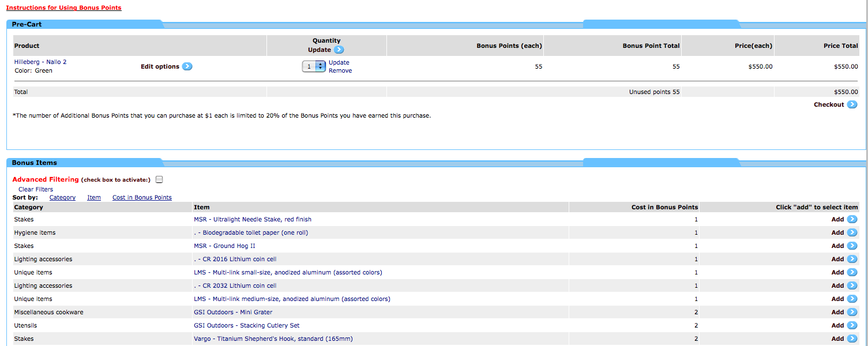Open MSR - Ground Hog II item link
Viewport: 868px width, 346px height.
[224, 246]
